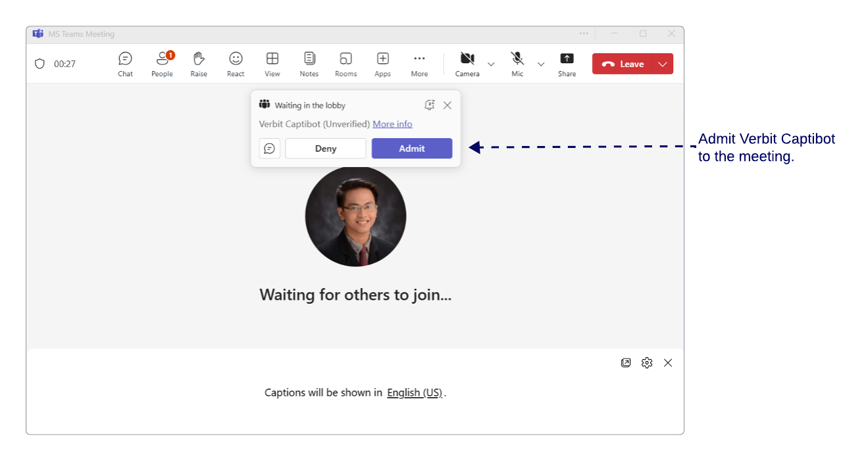
Task: Expand the Camera options chevron
Action: click(491, 64)
